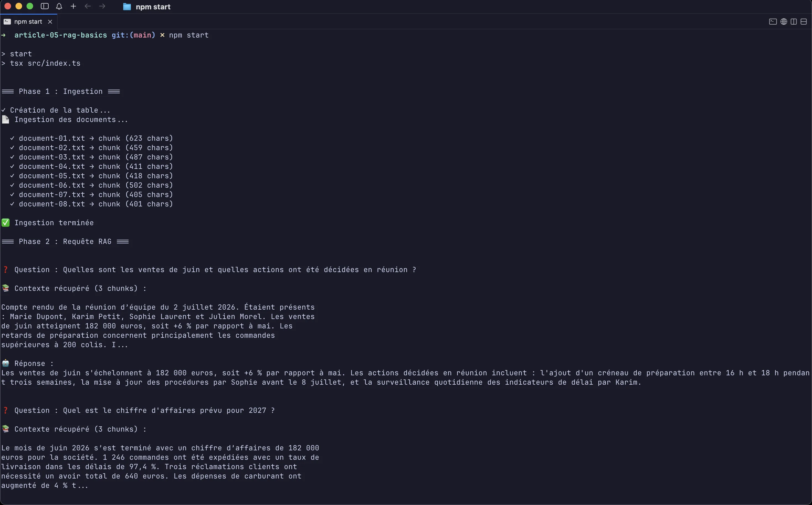812x505 pixels.
Task: Close the npm start tab
Action: (x=50, y=22)
